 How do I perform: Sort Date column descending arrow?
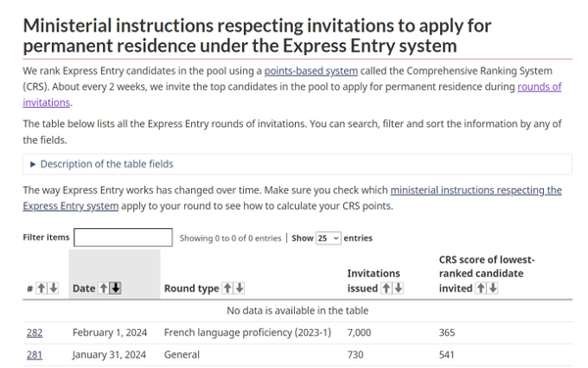pyautogui.click(x=116, y=289)
